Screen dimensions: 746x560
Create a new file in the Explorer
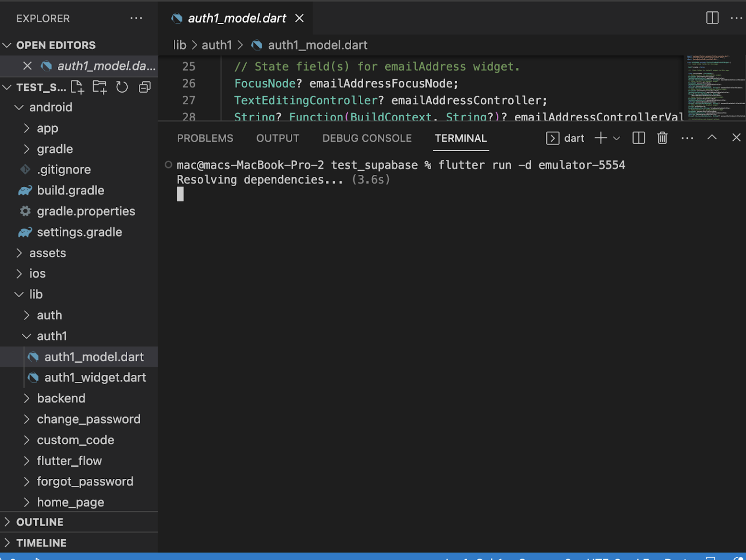77,87
